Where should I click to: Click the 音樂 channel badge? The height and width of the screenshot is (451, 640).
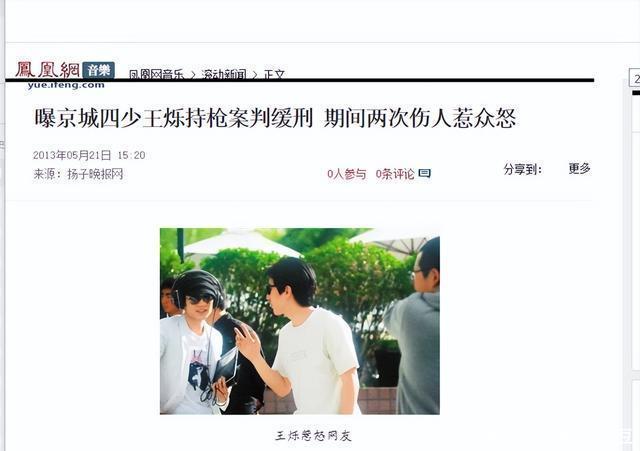(98, 70)
